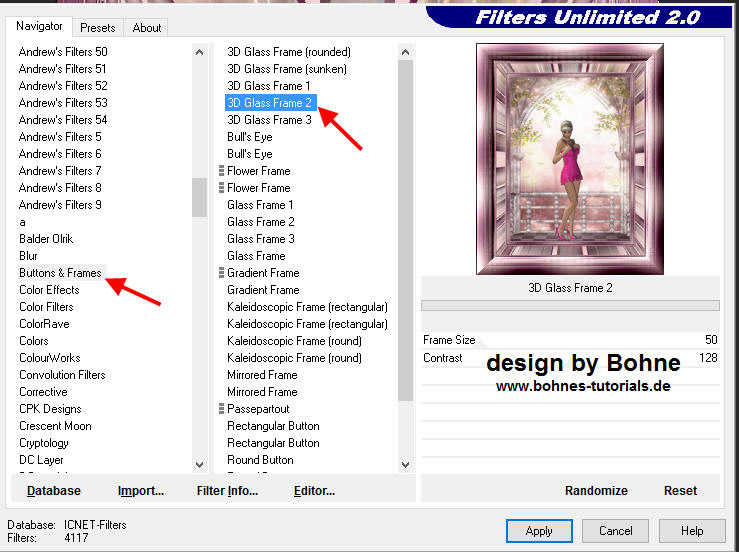739x552 pixels.
Task: Select the Navigator tab
Action: tap(39, 26)
